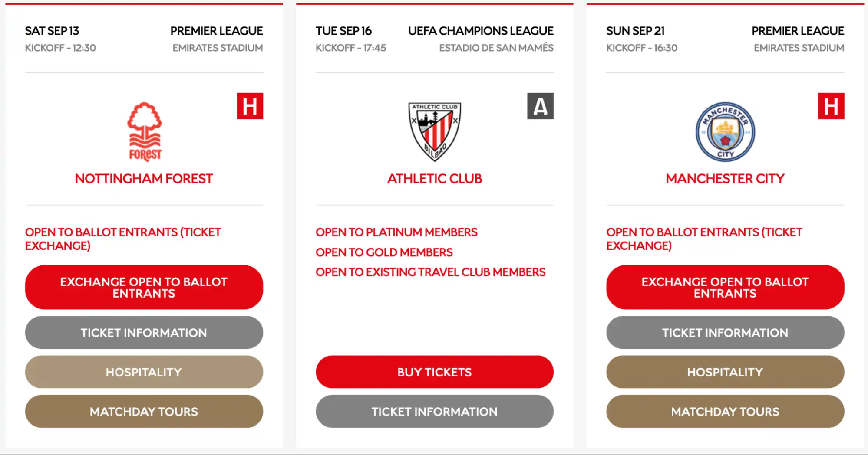Image resolution: width=868 pixels, height=455 pixels.
Task: Open Matchday Tours on the Manchester City card
Action: (724, 412)
